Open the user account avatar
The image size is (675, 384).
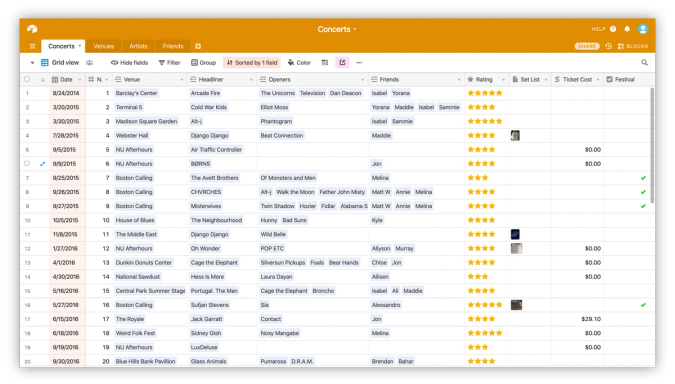click(x=643, y=29)
